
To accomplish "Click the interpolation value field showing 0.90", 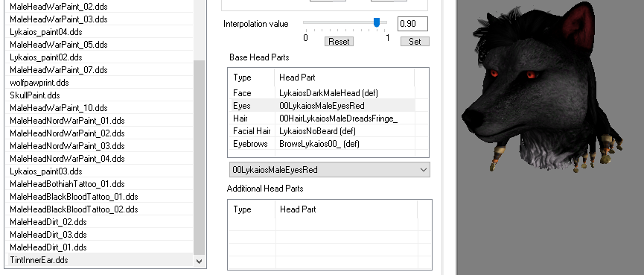I will 412,24.
